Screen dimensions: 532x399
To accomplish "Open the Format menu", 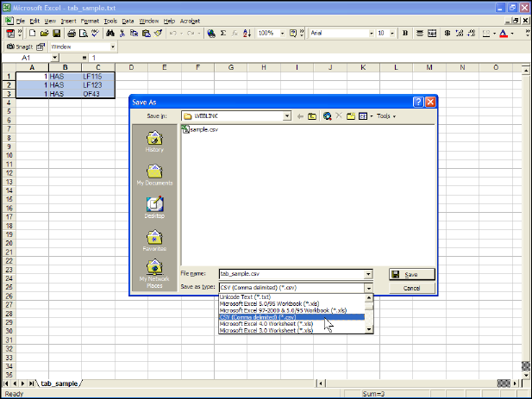I will click(x=90, y=21).
